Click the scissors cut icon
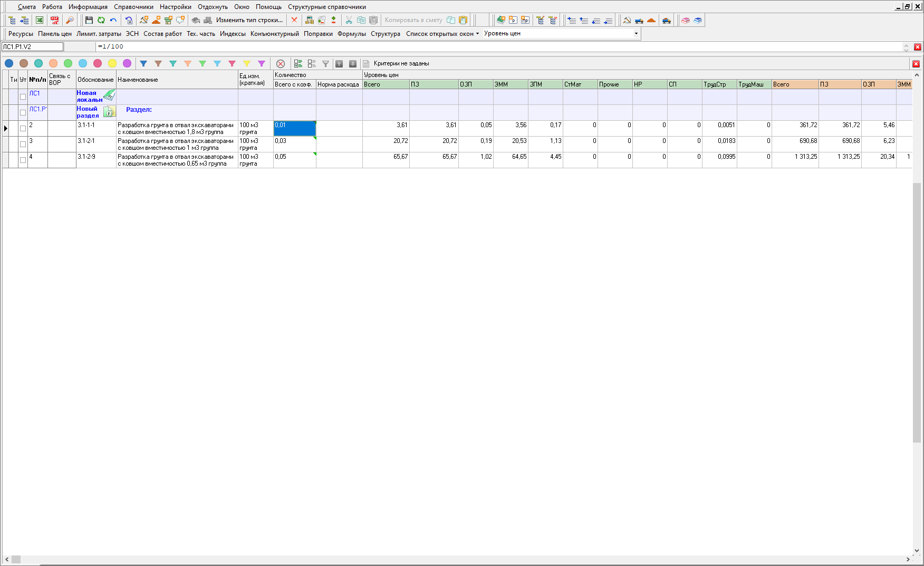 (349, 20)
